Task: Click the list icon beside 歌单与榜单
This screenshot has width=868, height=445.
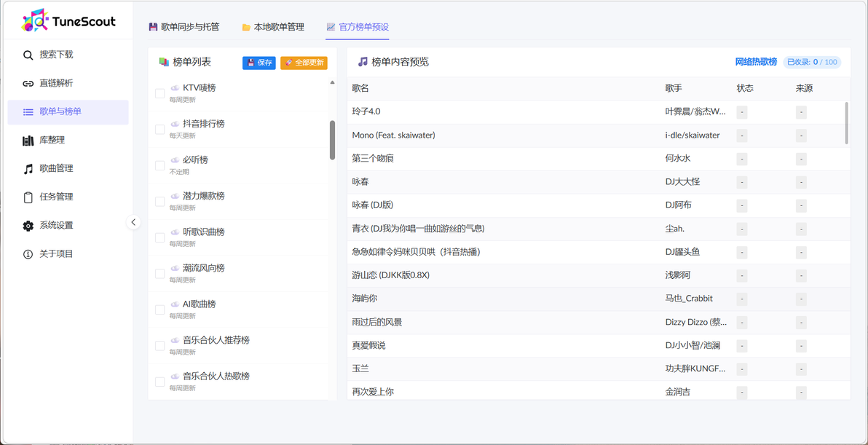Action: (x=28, y=112)
